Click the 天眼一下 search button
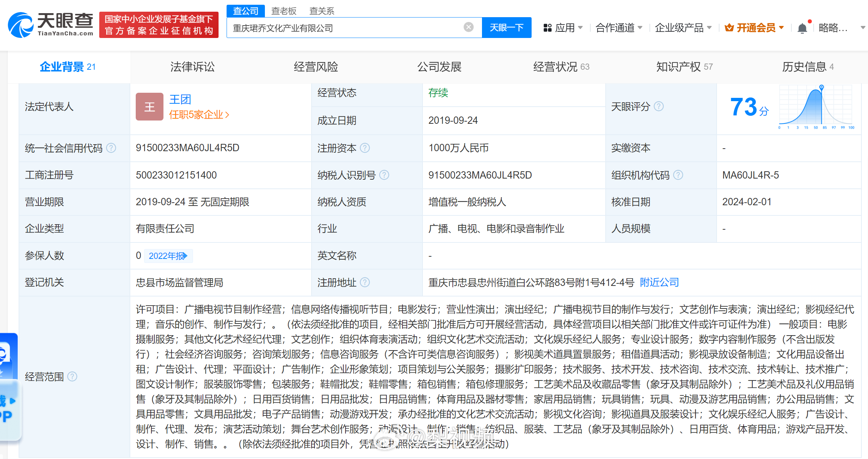The height and width of the screenshot is (459, 868). coord(506,27)
